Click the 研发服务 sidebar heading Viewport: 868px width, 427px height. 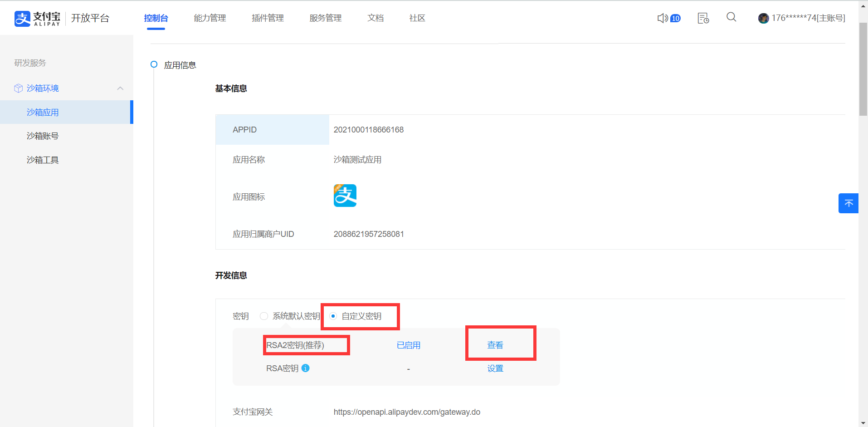point(30,63)
